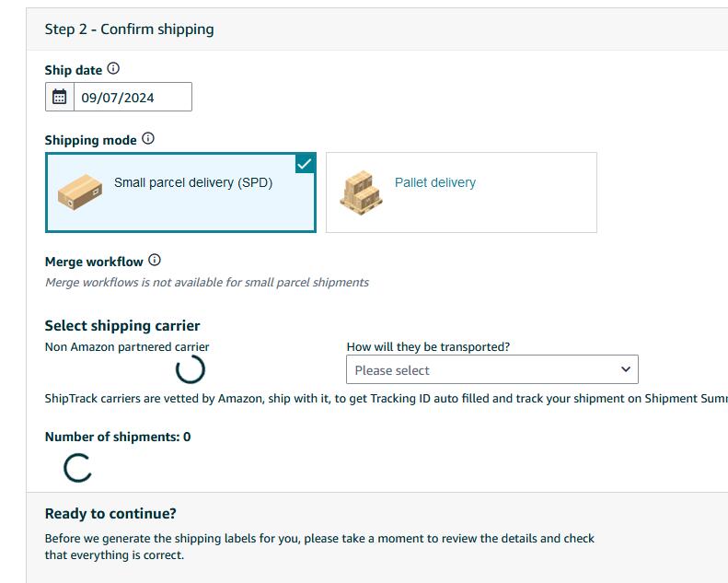Click the Non Amazon partnered carrier text
This screenshot has width=728, height=583.
(127, 347)
